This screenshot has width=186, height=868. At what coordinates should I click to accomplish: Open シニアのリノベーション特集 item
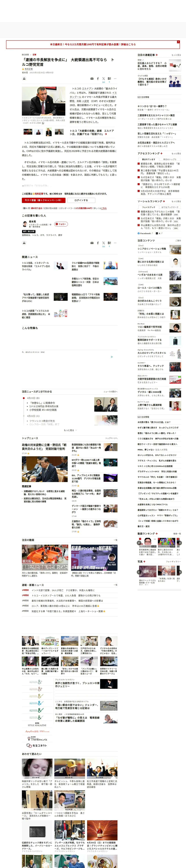click(159, 249)
